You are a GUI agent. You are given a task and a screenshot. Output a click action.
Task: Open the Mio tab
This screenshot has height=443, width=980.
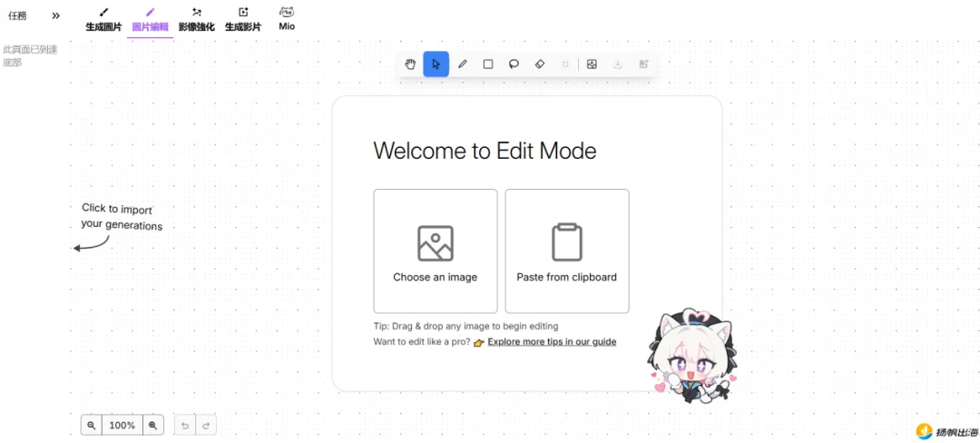click(x=287, y=19)
